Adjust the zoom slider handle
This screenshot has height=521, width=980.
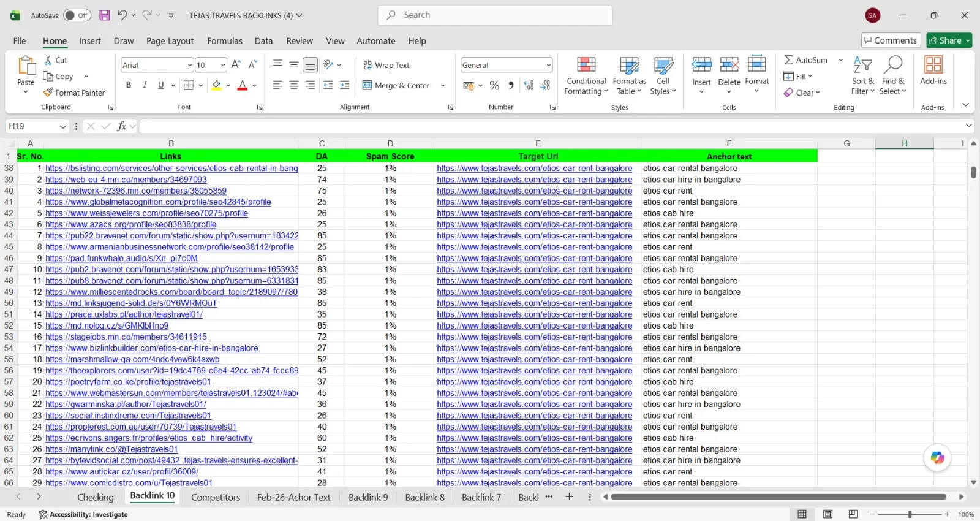click(910, 514)
